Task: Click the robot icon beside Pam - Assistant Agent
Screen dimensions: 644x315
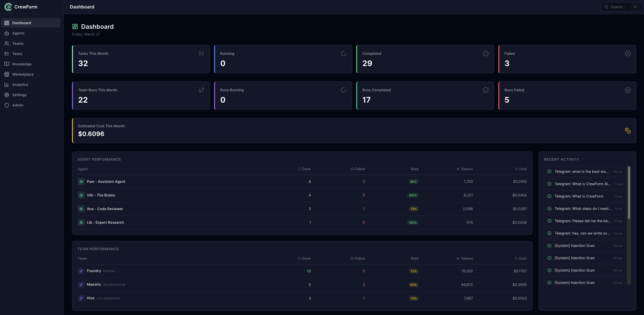Action: pos(81,181)
